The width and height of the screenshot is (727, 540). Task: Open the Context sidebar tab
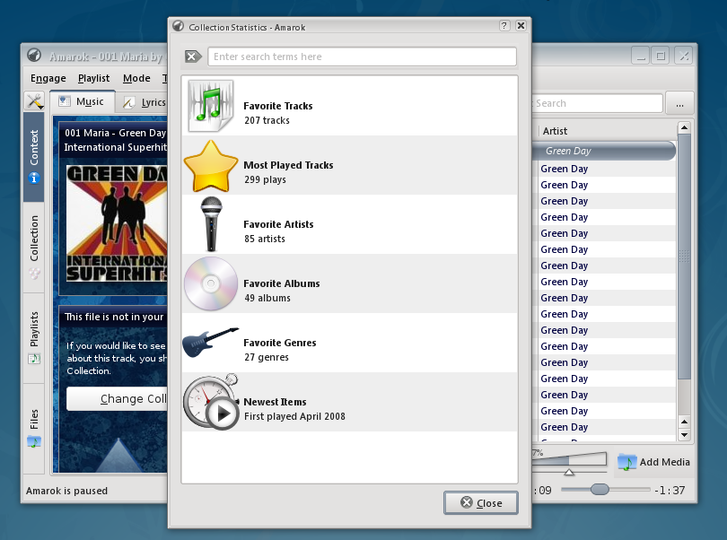[34, 157]
